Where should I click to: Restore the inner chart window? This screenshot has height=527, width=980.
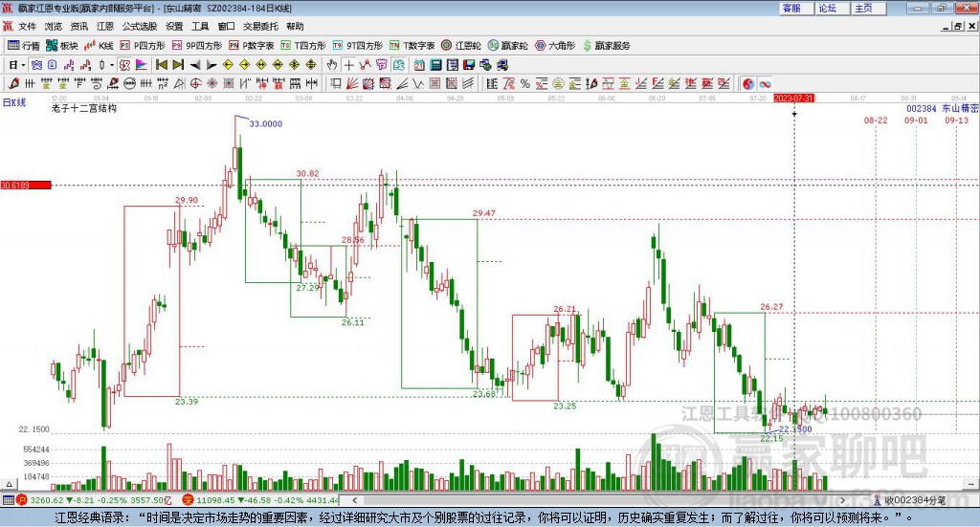click(958, 26)
